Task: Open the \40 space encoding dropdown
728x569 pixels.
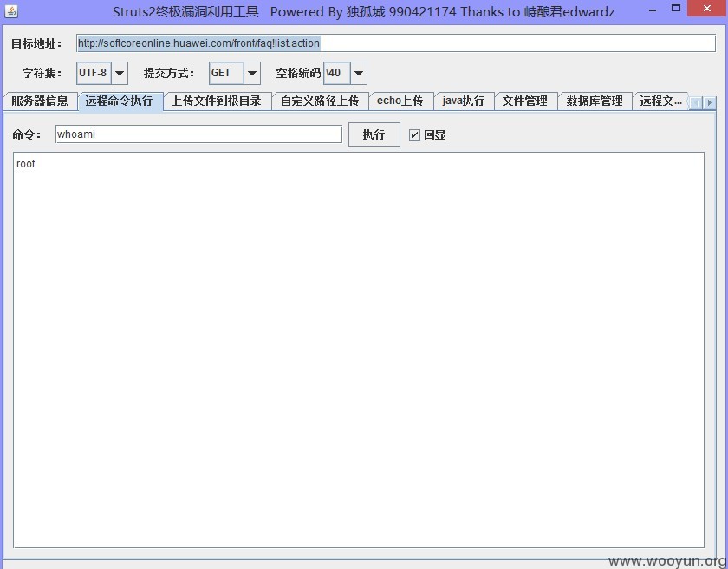Action: coord(359,73)
